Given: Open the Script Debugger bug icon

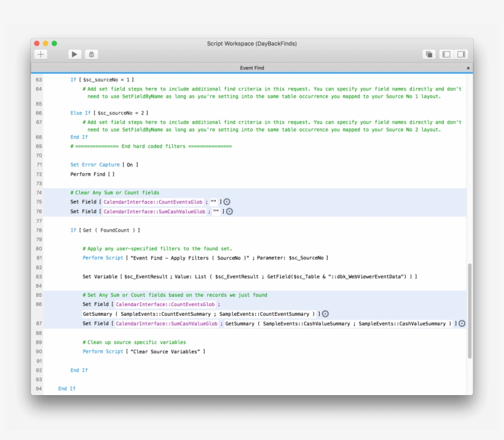Looking at the screenshot, I should point(90,54).
